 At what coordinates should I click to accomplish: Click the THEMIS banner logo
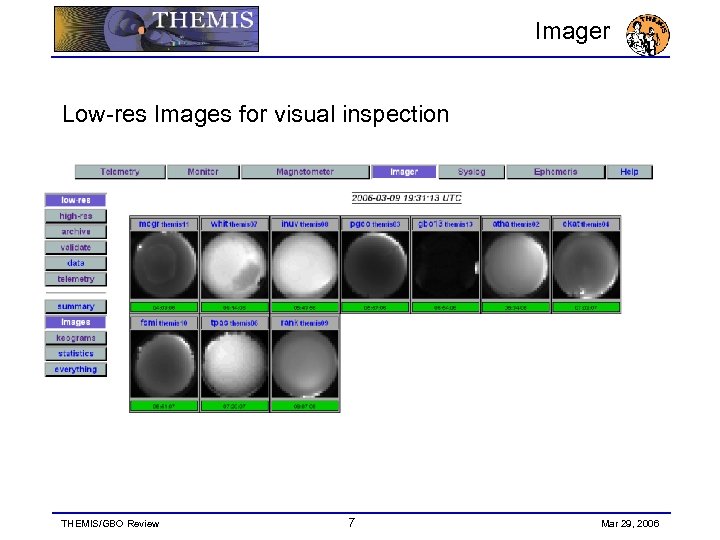(x=156, y=29)
